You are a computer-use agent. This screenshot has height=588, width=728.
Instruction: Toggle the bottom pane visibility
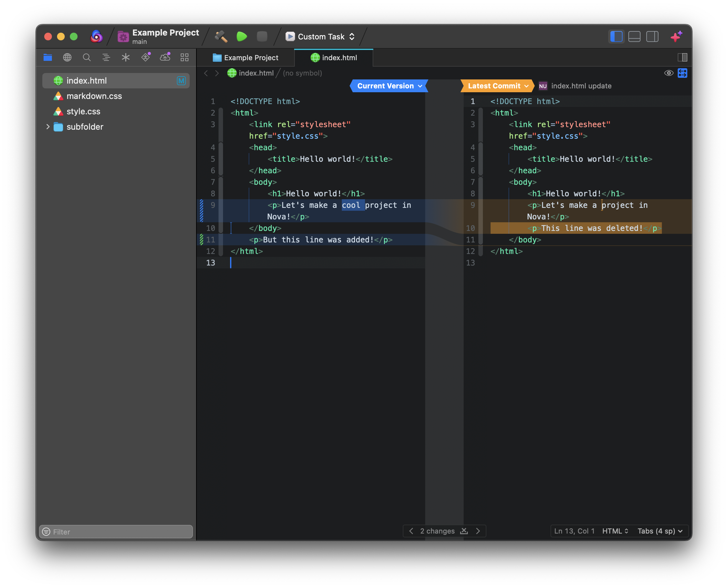coord(634,37)
